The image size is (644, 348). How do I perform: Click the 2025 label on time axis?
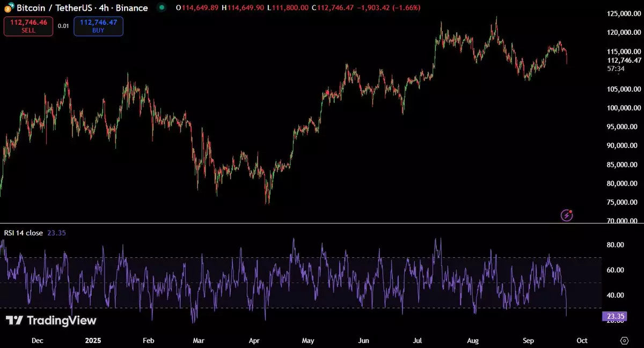pos(93,340)
